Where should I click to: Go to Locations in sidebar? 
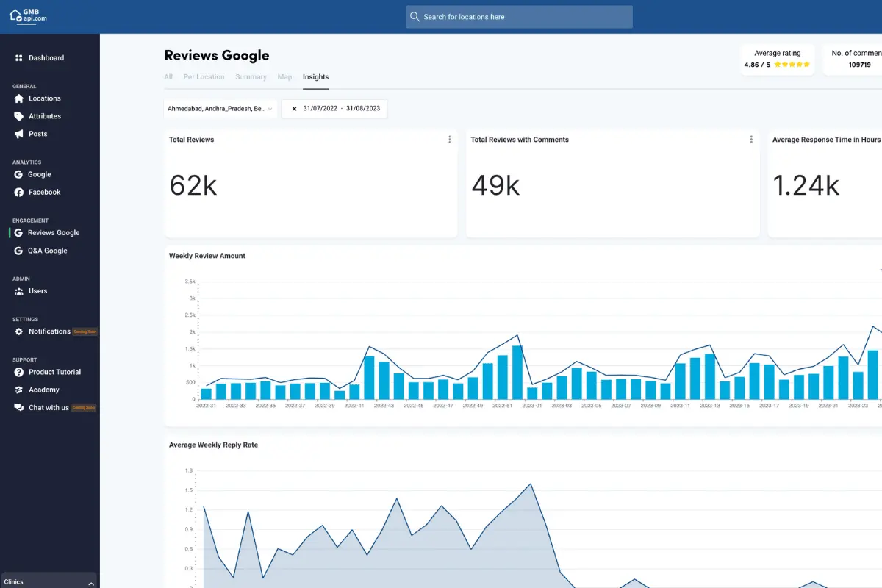point(45,98)
